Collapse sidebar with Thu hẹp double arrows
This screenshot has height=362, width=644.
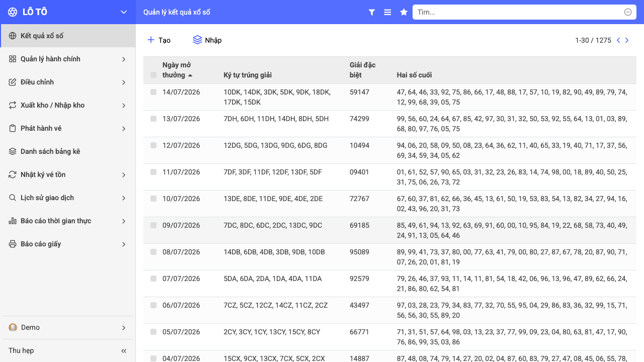(x=124, y=350)
